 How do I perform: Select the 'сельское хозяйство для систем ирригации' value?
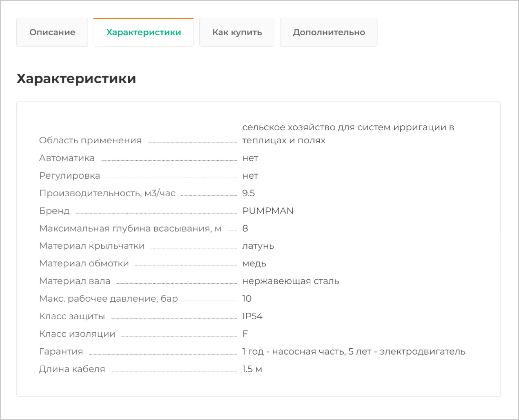click(348, 134)
